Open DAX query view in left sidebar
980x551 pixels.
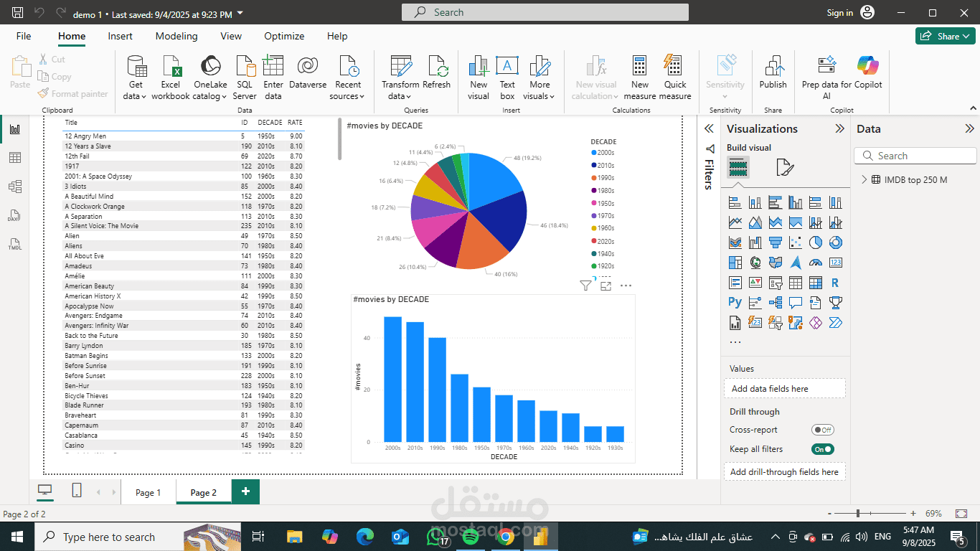pyautogui.click(x=14, y=215)
